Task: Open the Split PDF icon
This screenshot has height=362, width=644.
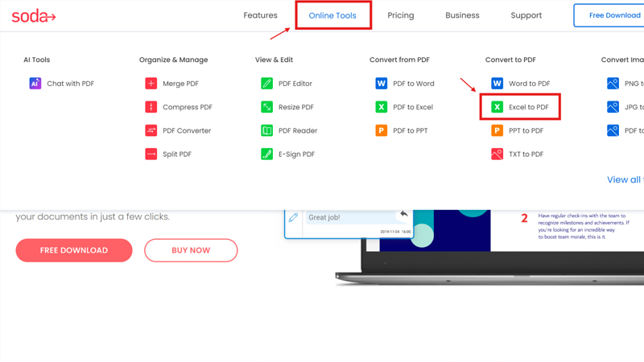Action: point(151,154)
